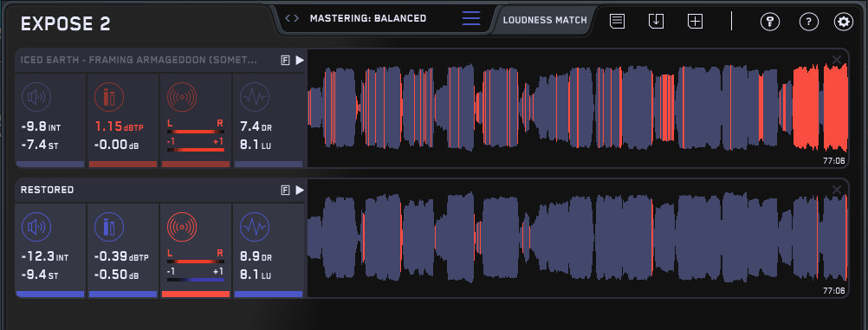Select the -7.4 ST loudness value
The image size is (868, 330).
[x=39, y=146]
